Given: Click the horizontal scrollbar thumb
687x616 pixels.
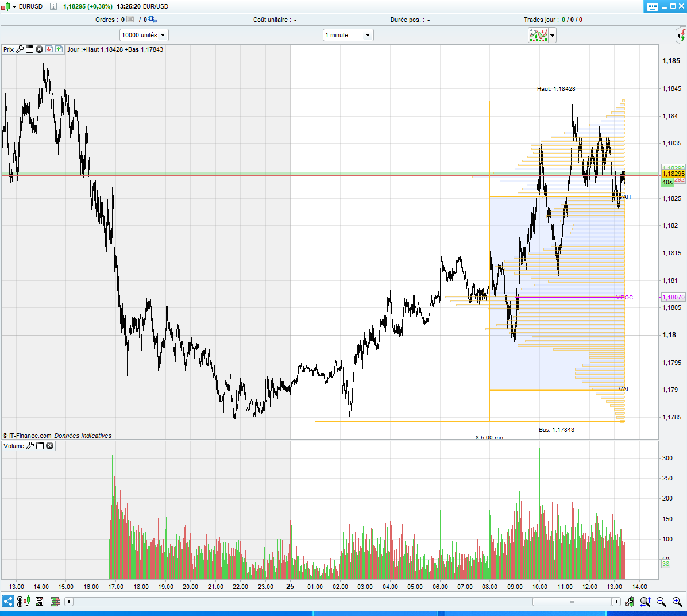Looking at the screenshot, I should pyautogui.click(x=572, y=602).
